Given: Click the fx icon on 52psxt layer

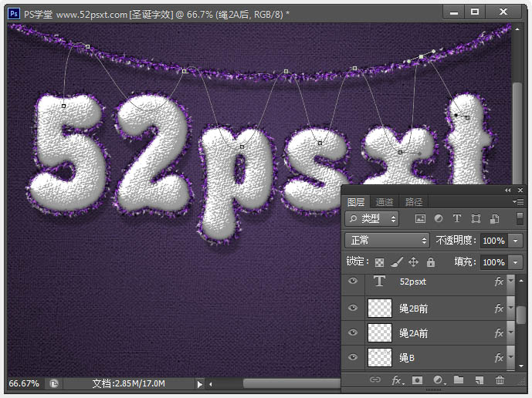Looking at the screenshot, I should (498, 282).
